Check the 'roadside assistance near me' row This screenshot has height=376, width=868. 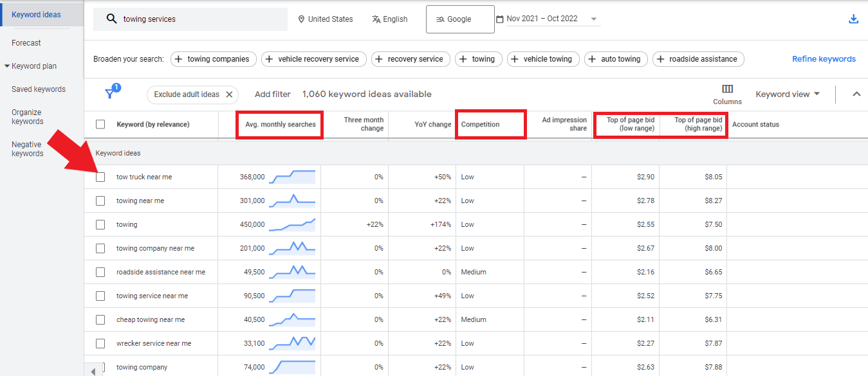click(100, 271)
